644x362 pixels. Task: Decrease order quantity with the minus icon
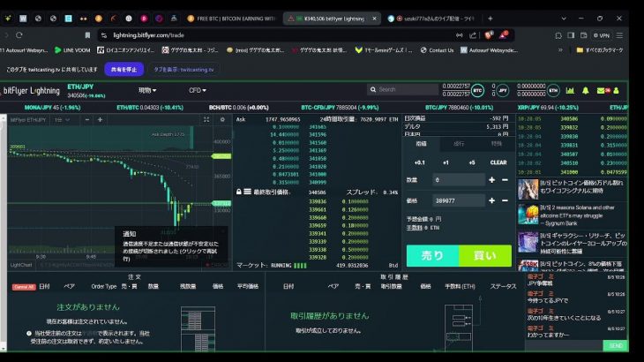tap(505, 180)
